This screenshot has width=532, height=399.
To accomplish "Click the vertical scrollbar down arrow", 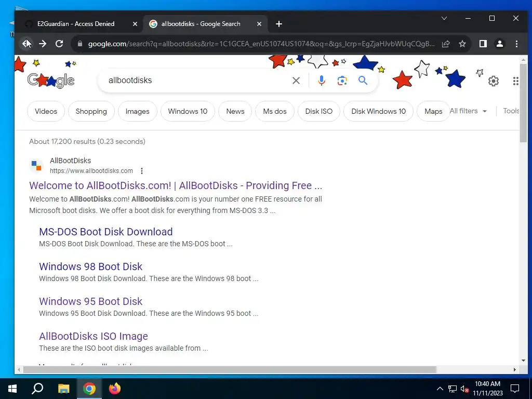I will click(x=523, y=361).
